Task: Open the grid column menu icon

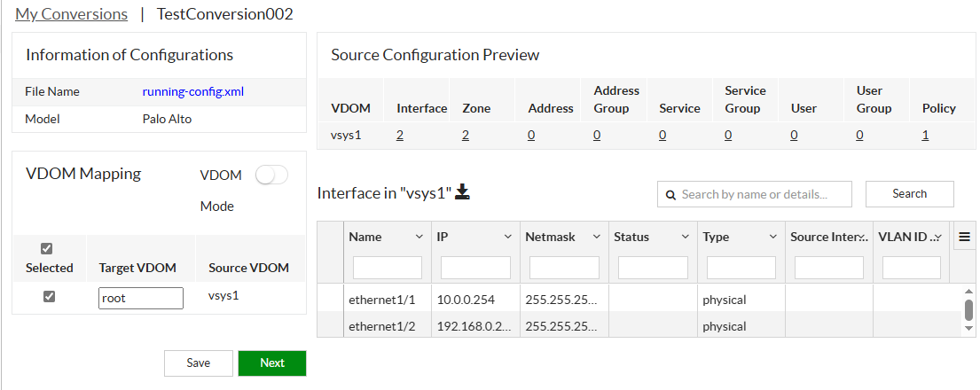Action: [x=964, y=237]
